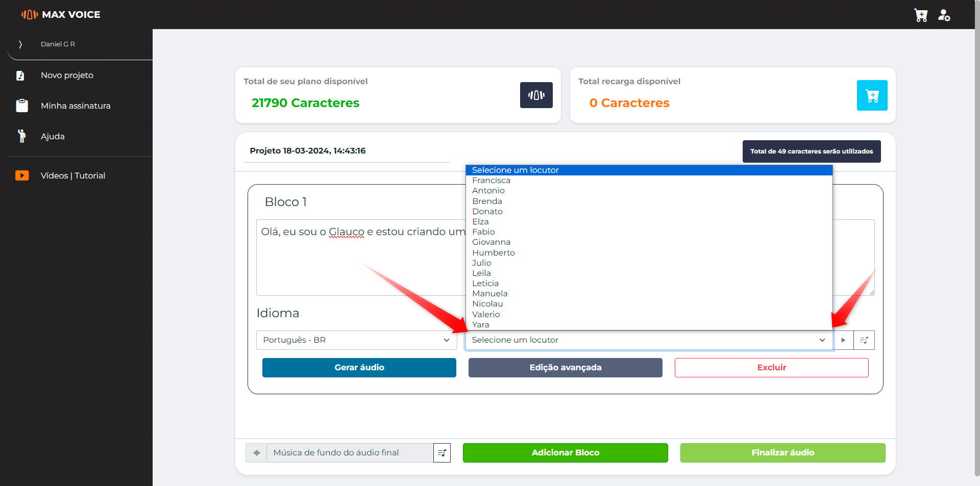Select Humberto from the voice list

tap(649, 252)
